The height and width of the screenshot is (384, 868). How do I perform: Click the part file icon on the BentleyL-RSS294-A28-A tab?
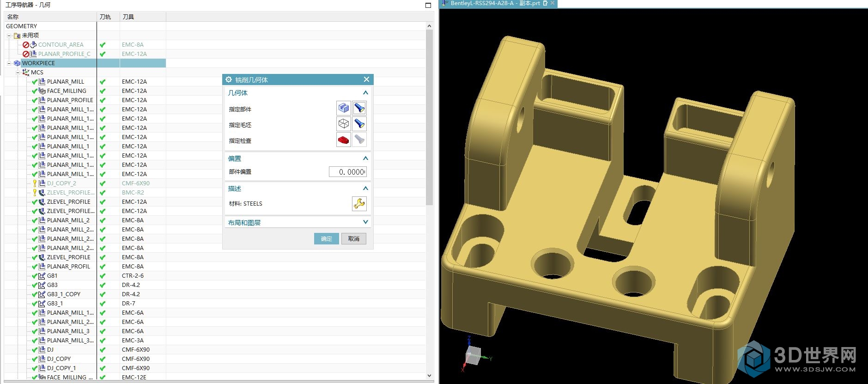(x=445, y=3)
